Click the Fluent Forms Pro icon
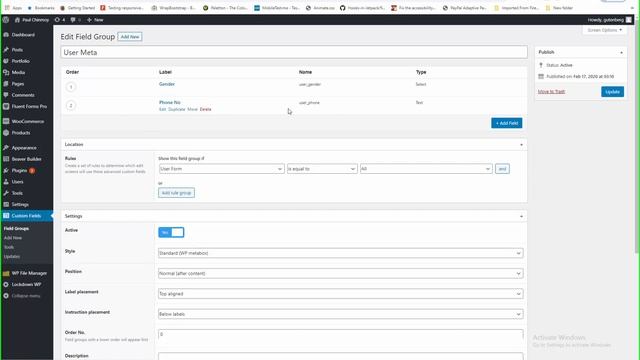The width and height of the screenshot is (640, 360). click(6, 106)
